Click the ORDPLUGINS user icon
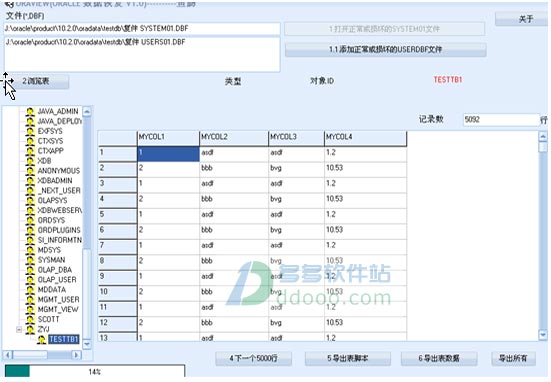Viewport: 551px width, 382px height. tap(30, 230)
